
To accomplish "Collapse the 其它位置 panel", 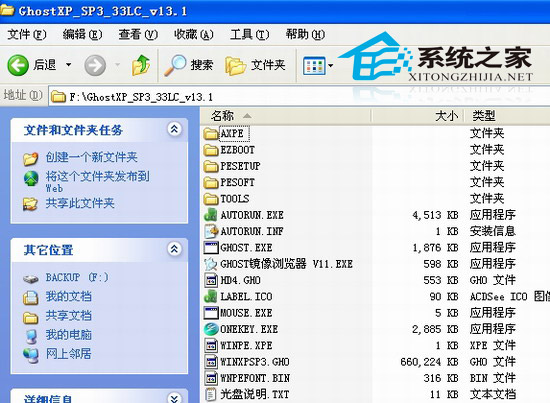I will pyautogui.click(x=174, y=249).
